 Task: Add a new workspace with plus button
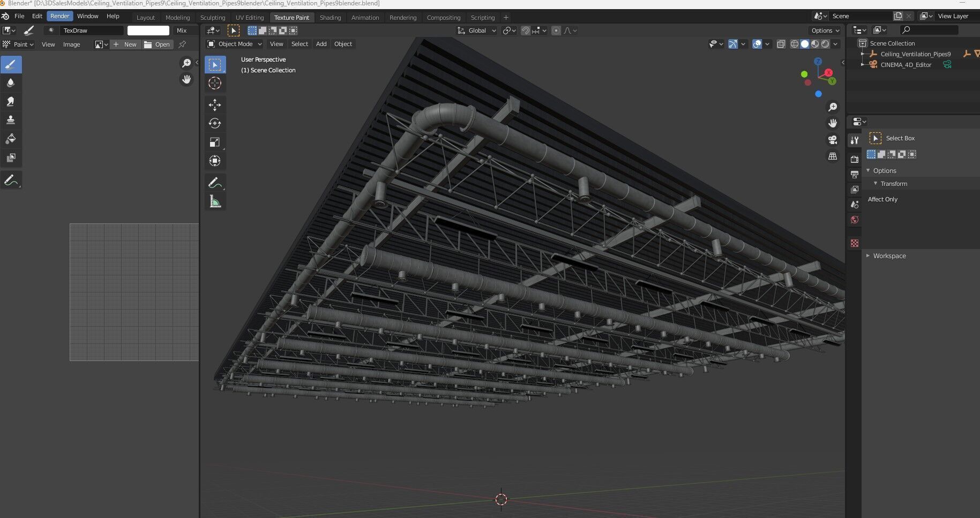pyautogui.click(x=506, y=18)
